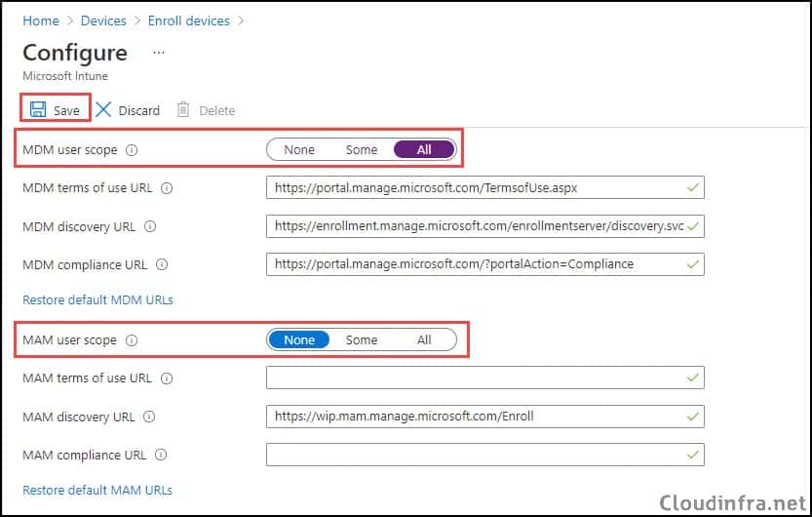Set MDM user scope to Some

coord(362,149)
